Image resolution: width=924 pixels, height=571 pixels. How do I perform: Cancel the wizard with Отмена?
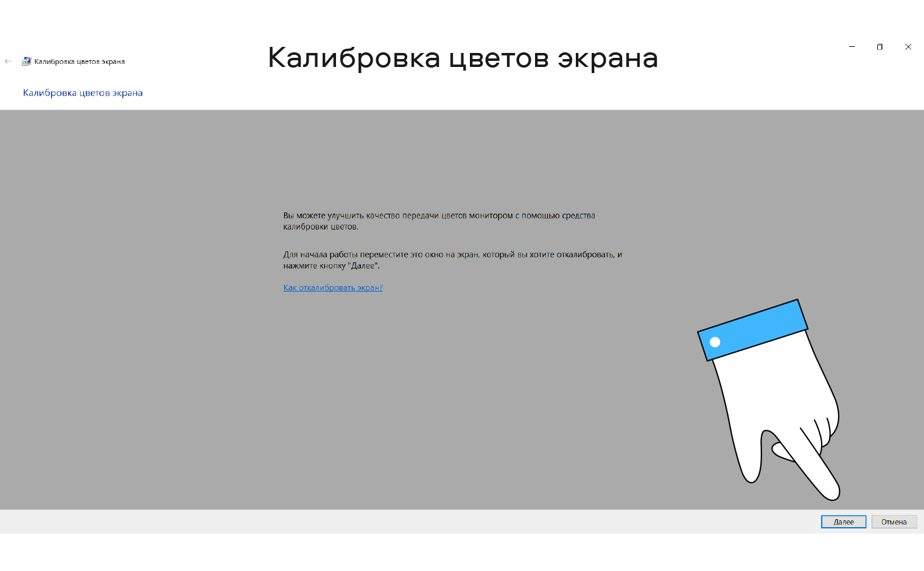[894, 522]
